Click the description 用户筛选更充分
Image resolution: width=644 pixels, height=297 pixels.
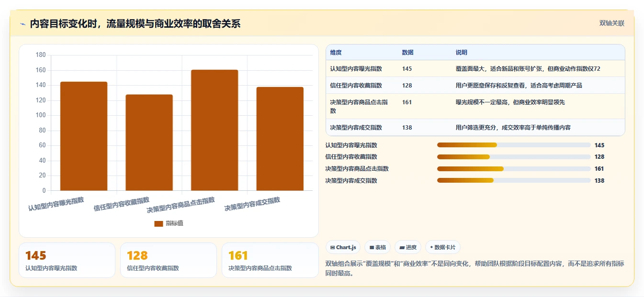point(513,128)
